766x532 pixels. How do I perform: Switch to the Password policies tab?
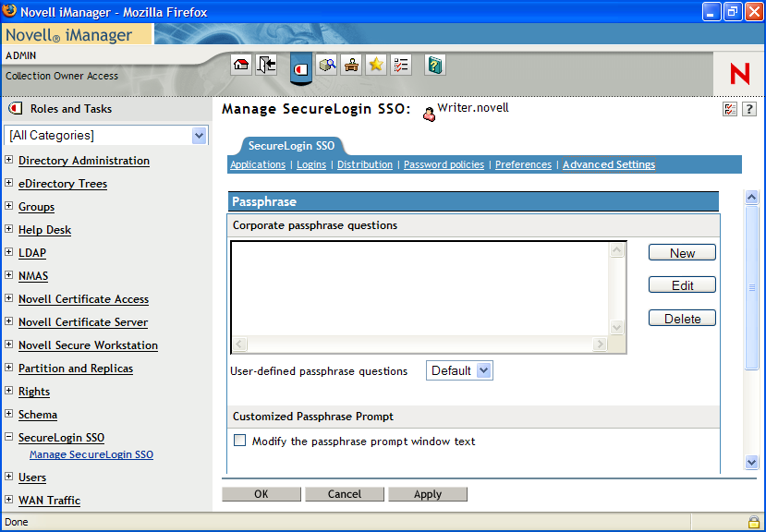pos(444,164)
